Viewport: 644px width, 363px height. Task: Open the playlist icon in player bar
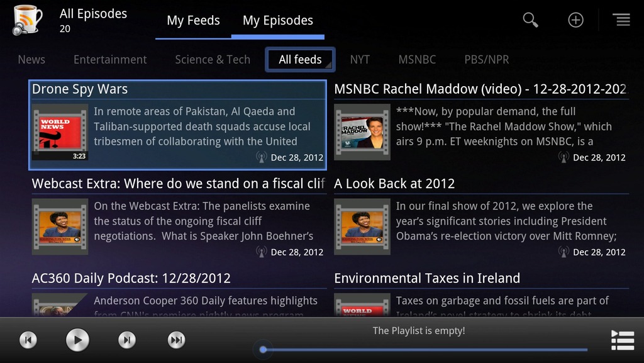click(x=623, y=340)
